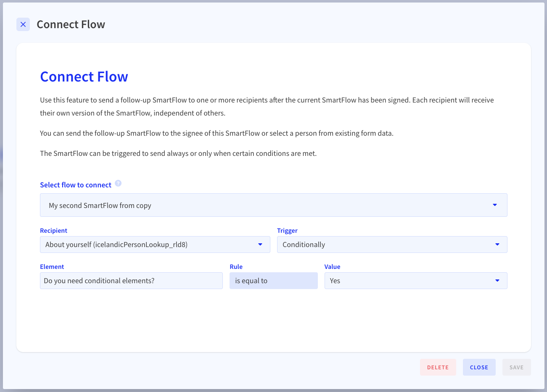The width and height of the screenshot is (547, 392).
Task: Click the 'Select flow to connect' label
Action: click(76, 185)
